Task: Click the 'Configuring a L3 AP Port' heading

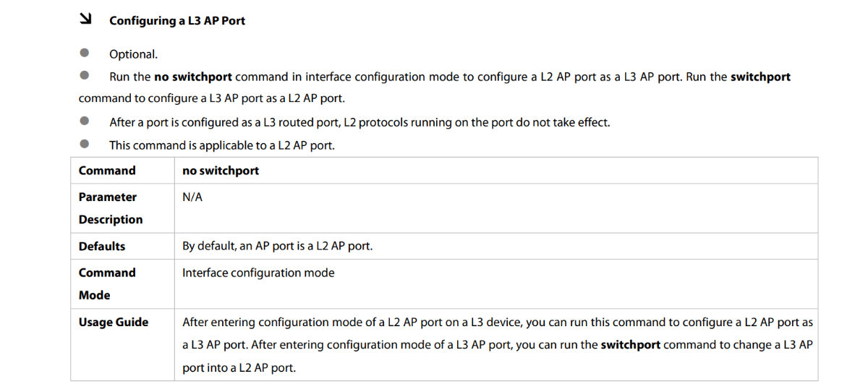Action: point(177,21)
